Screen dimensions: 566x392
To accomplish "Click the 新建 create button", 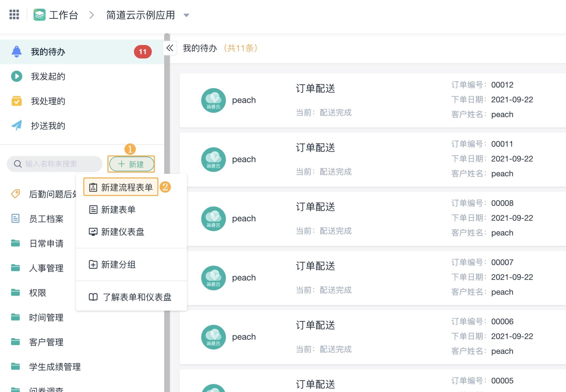I will 131,164.
